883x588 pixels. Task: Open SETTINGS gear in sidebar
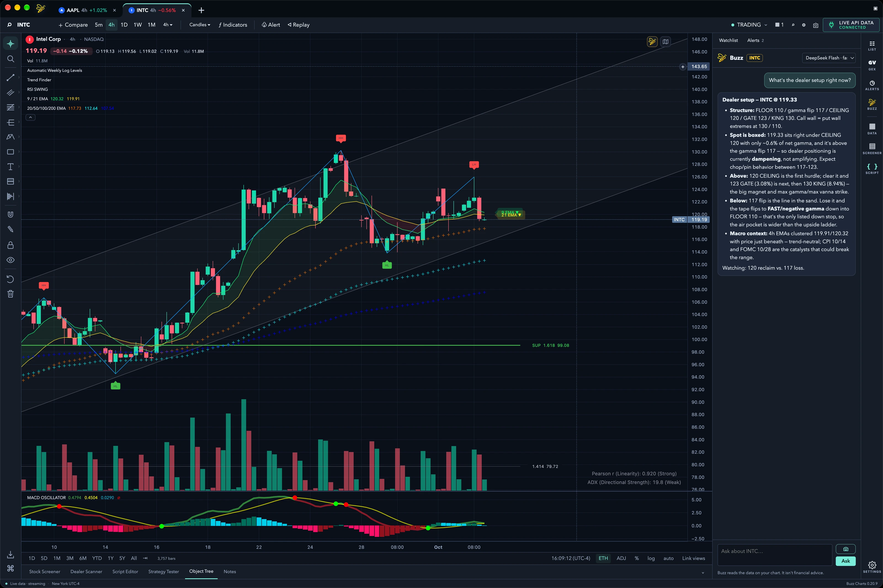(x=872, y=567)
